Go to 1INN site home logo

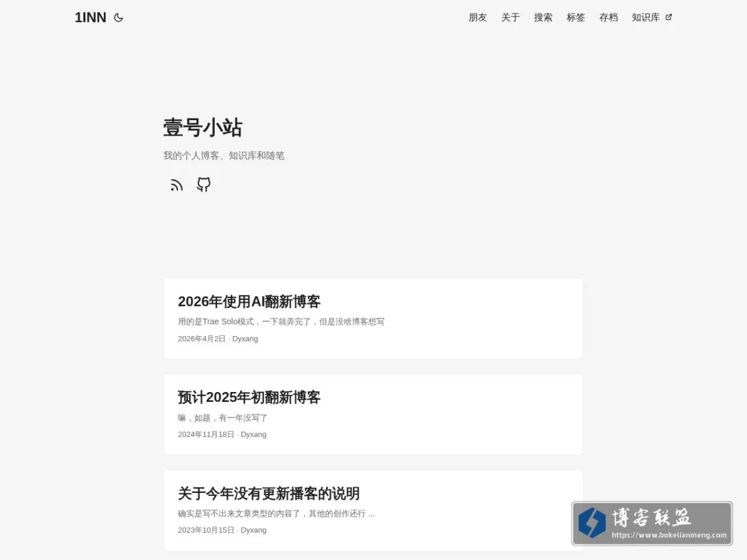pyautogui.click(x=90, y=17)
